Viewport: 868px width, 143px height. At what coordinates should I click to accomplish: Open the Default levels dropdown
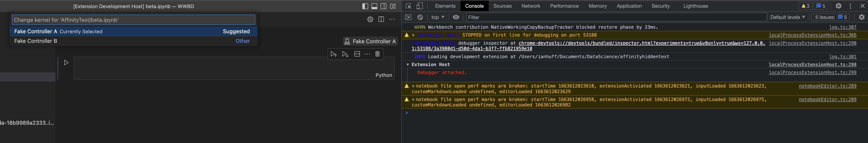(787, 17)
